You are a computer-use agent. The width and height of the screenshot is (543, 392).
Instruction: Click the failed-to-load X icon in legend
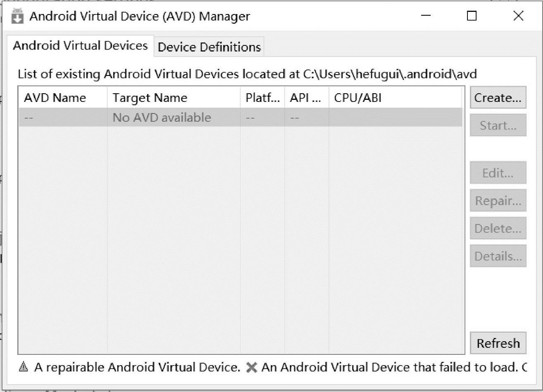(x=251, y=367)
